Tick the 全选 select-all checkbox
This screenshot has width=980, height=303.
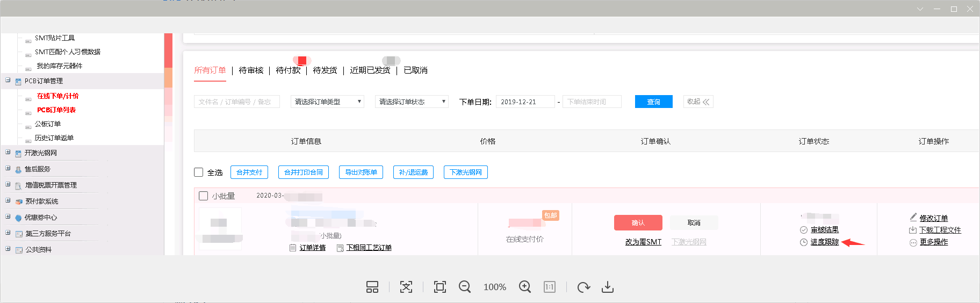point(199,172)
